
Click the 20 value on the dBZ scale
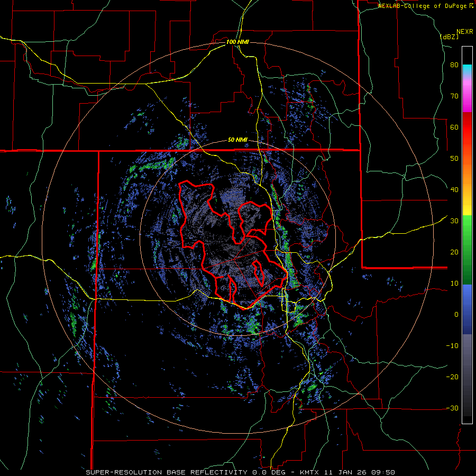[454, 252]
